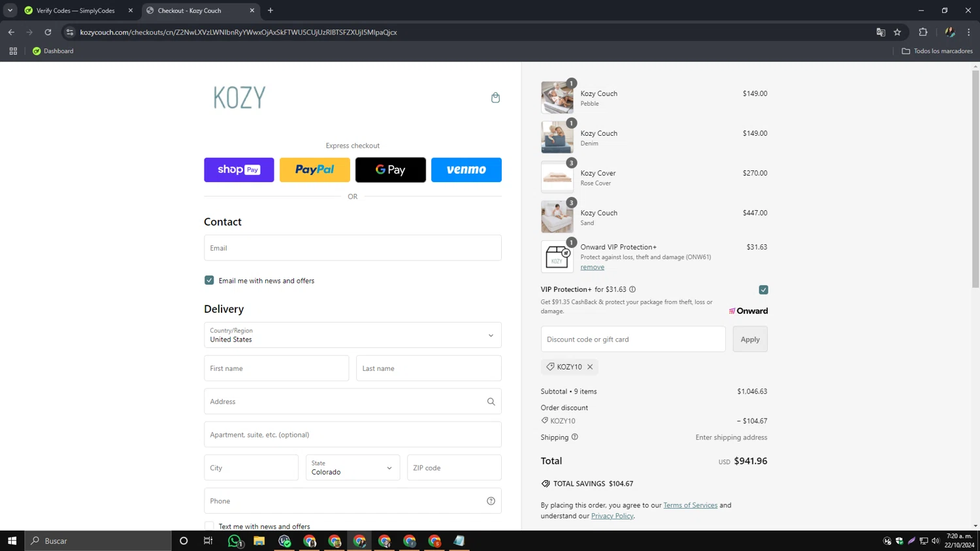The width and height of the screenshot is (980, 551).
Task: Open the tab search dropdown arrow
Action: pyautogui.click(x=10, y=10)
